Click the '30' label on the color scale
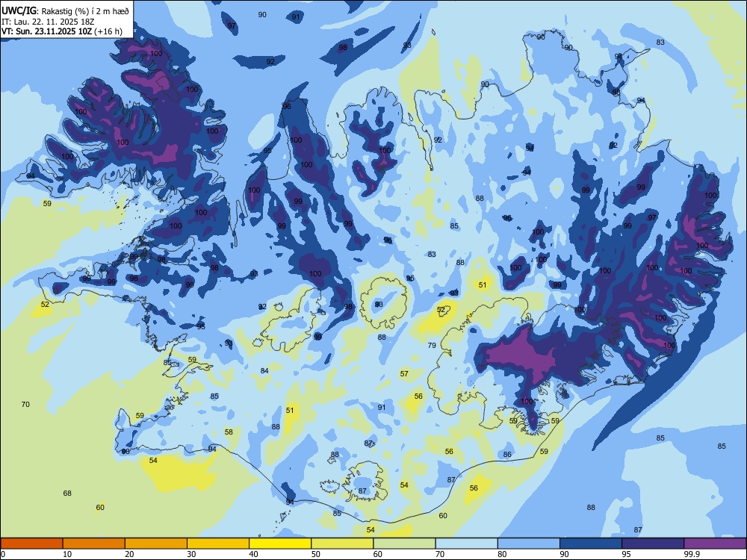747x560 pixels. click(x=191, y=554)
